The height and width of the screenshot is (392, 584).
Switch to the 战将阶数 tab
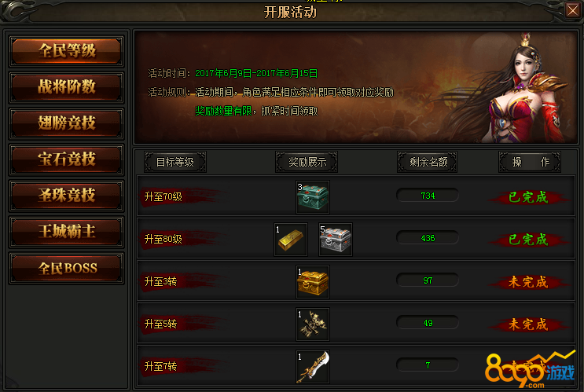click(66, 87)
